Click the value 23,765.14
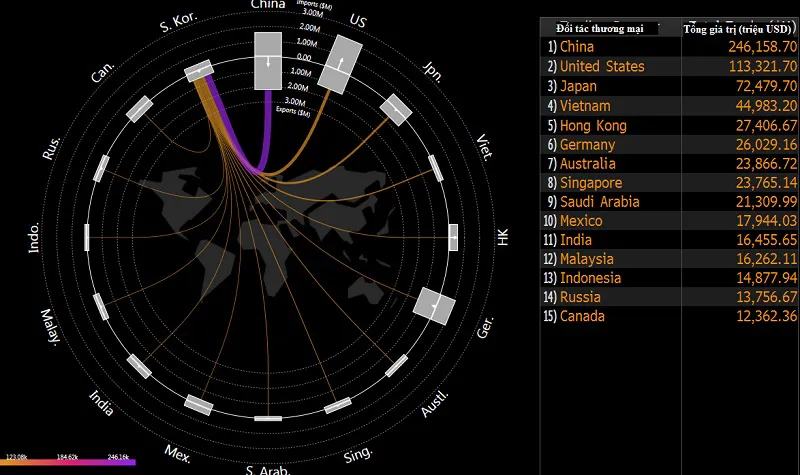The image size is (800, 475). click(766, 183)
